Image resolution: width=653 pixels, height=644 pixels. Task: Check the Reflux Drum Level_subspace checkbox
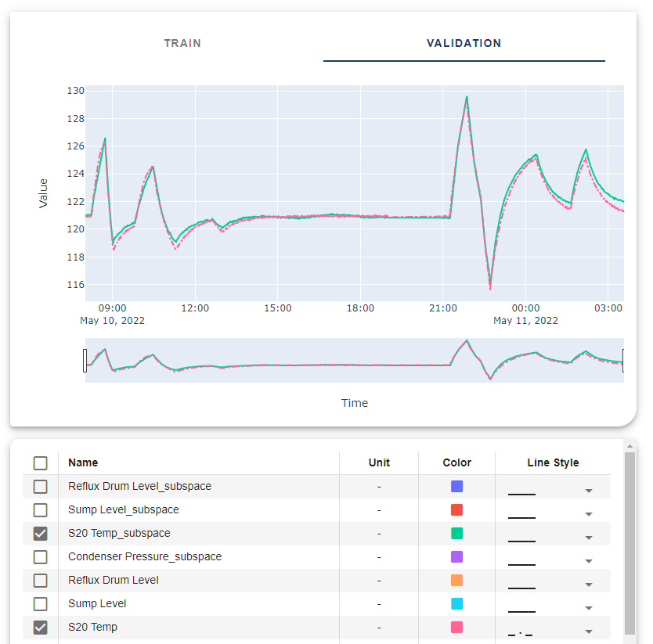pyautogui.click(x=40, y=487)
